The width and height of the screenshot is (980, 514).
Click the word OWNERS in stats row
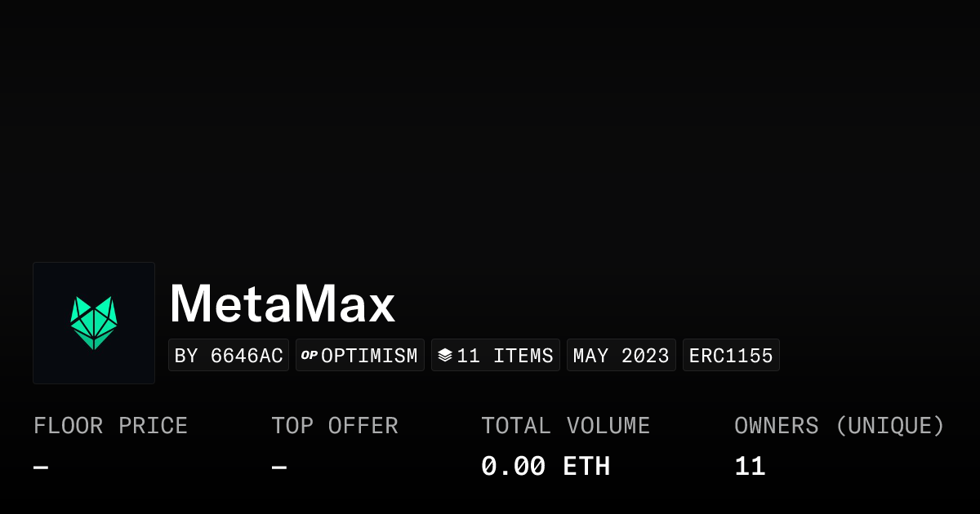[776, 426]
